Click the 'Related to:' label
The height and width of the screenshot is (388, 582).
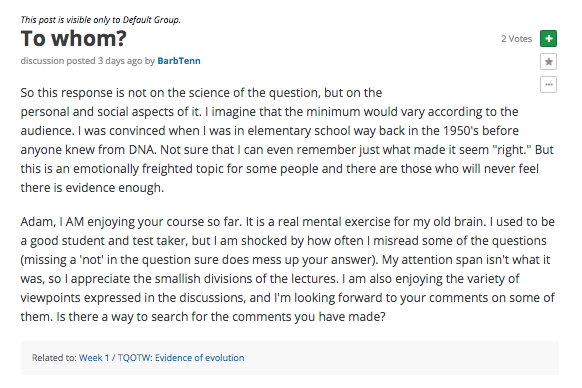point(54,358)
